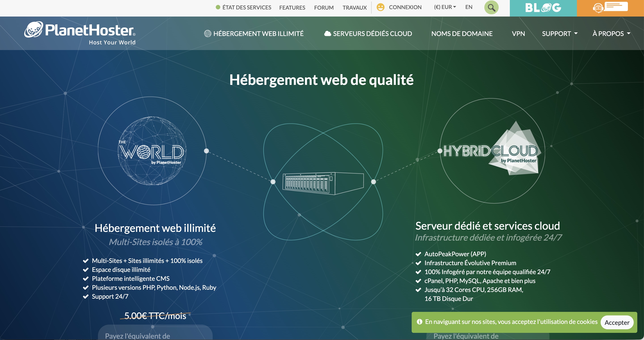Screen dimensions: 644x340
Task: Go to the Forum
Action: (x=324, y=8)
